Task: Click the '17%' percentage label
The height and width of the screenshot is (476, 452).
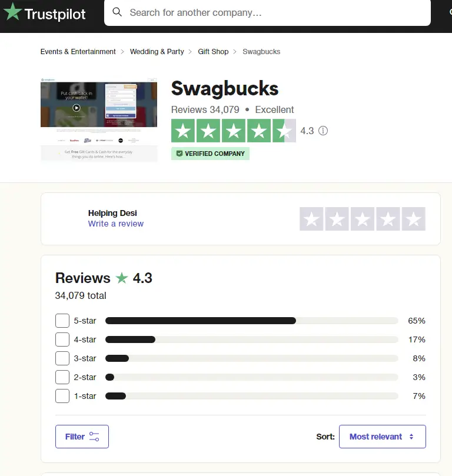Action: point(417,339)
